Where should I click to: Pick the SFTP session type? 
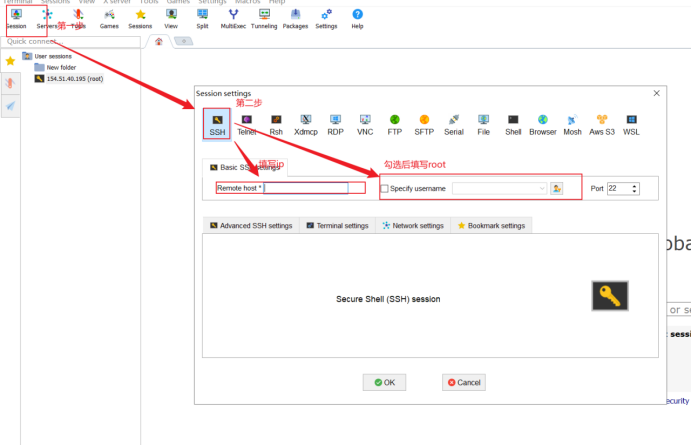click(x=424, y=124)
